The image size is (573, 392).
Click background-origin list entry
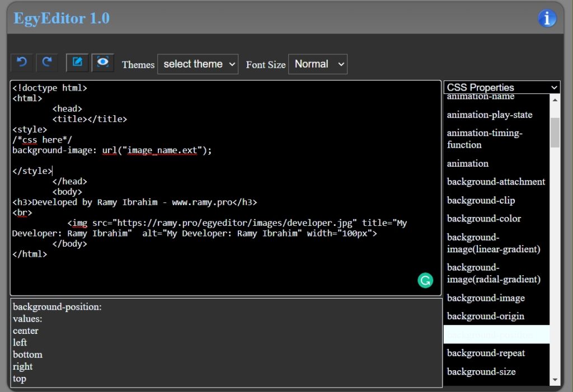tap(485, 316)
